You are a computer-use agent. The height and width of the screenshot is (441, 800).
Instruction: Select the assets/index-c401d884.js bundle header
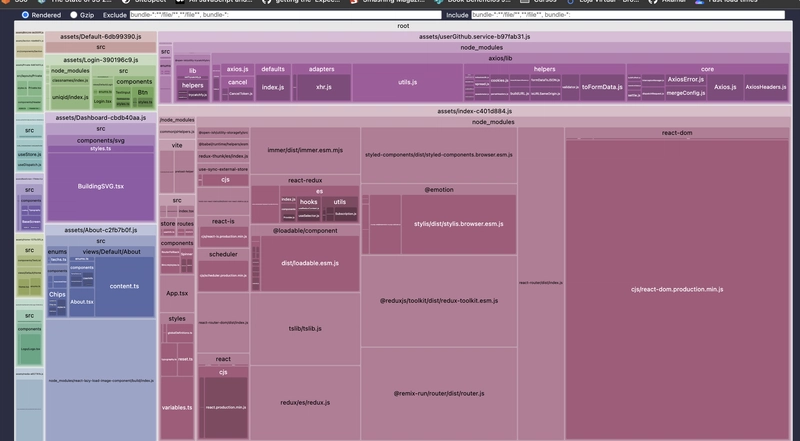(x=474, y=111)
